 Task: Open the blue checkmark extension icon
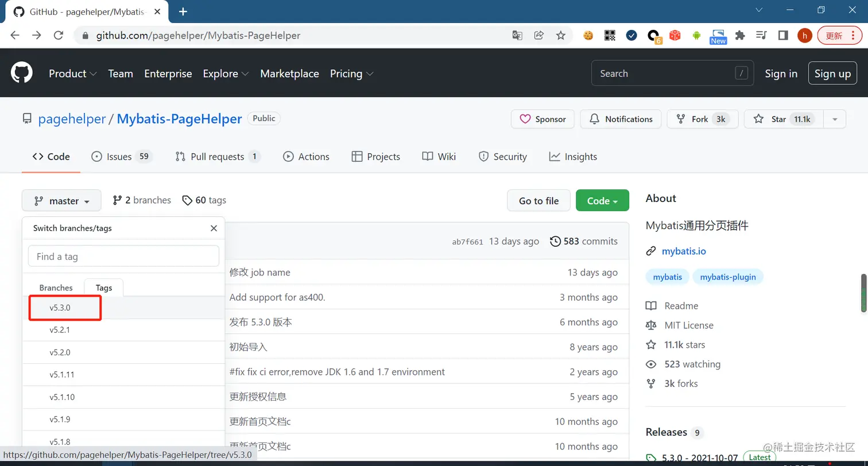(x=631, y=36)
